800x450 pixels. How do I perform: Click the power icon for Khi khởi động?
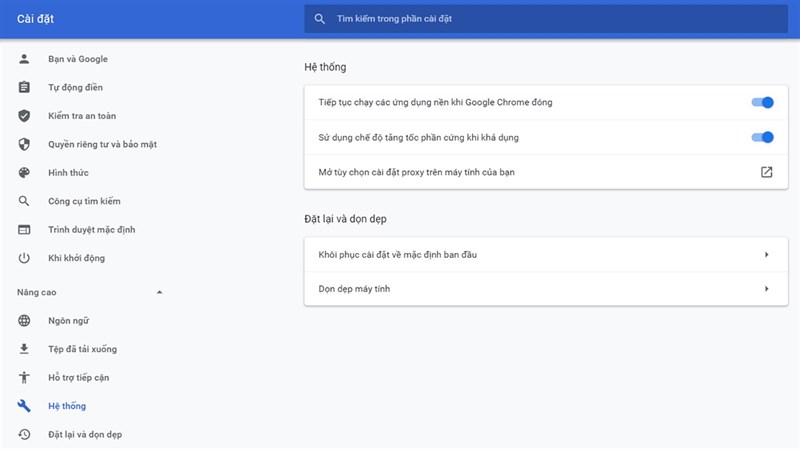tap(25, 258)
